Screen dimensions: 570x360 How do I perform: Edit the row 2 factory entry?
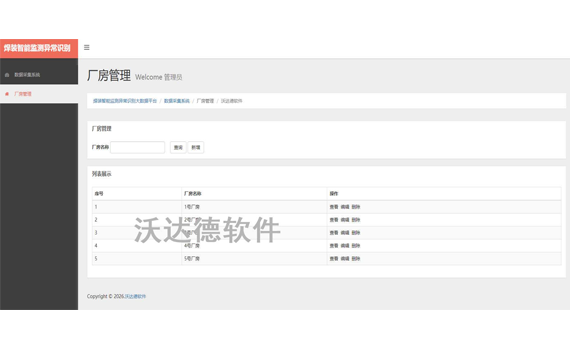[x=345, y=220]
